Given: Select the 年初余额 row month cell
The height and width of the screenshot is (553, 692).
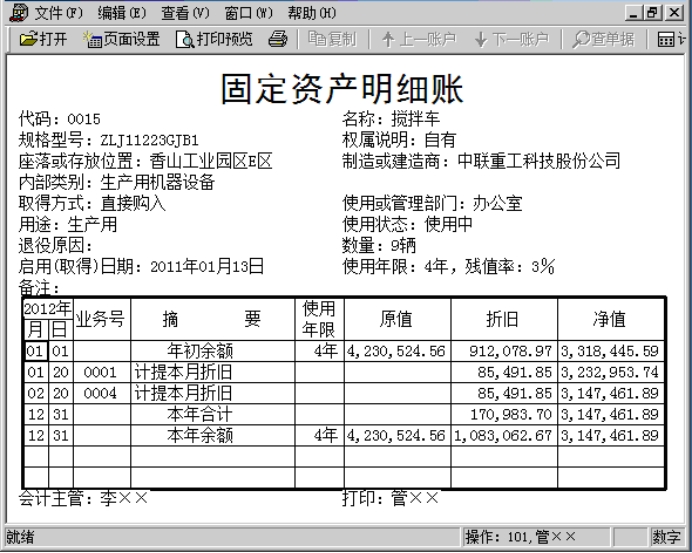Looking at the screenshot, I should pyautogui.click(x=35, y=351).
